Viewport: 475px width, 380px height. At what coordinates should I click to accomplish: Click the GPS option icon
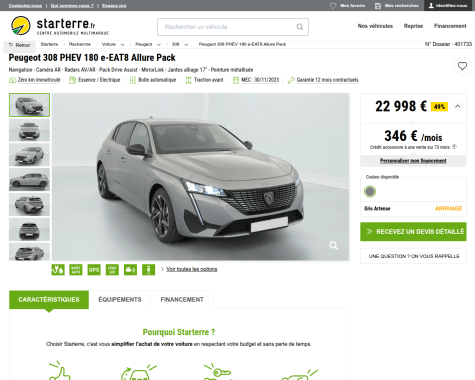coord(94,269)
